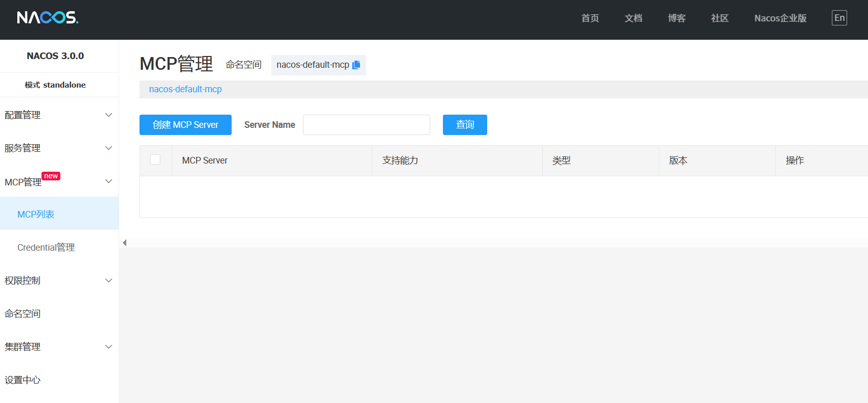868x403 pixels.
Task: Switch language with En button
Action: tap(839, 18)
